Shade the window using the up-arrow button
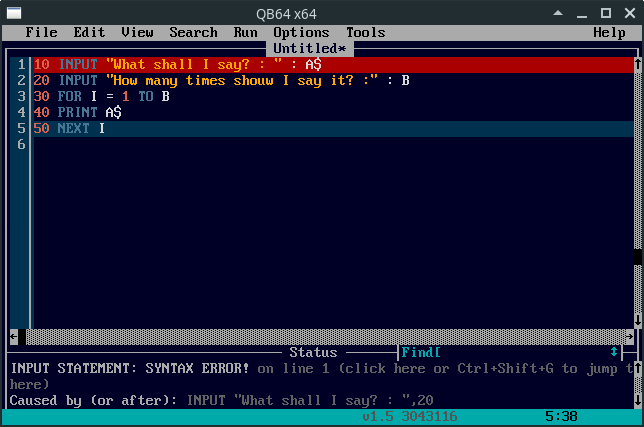Image resolution: width=644 pixels, height=427 pixels. 558,13
